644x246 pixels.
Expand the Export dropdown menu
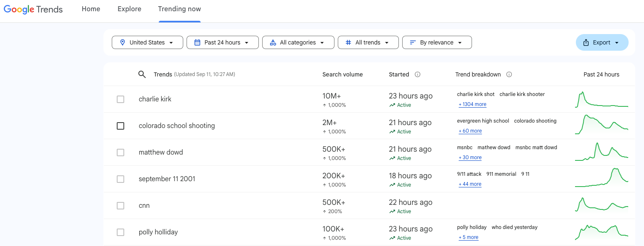pyautogui.click(x=602, y=42)
